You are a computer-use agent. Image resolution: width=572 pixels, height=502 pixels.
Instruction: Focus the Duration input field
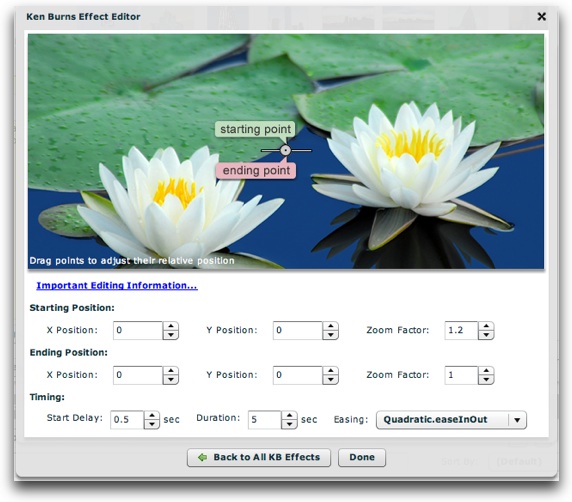click(265, 420)
